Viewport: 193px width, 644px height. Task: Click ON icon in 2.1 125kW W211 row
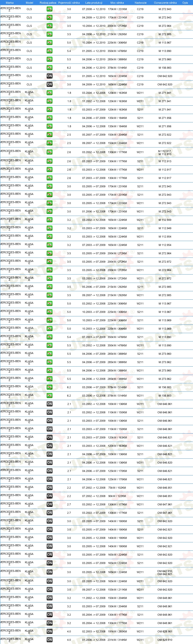[50, 480]
